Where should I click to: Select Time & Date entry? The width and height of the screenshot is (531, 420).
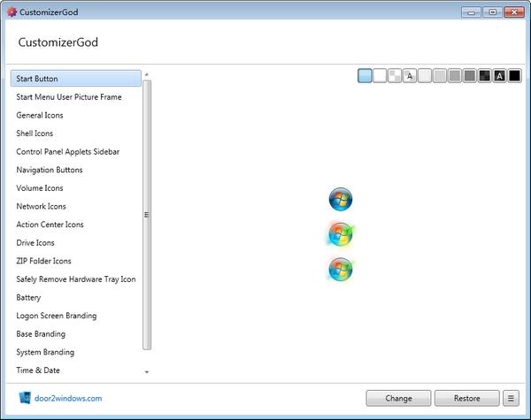click(76, 370)
